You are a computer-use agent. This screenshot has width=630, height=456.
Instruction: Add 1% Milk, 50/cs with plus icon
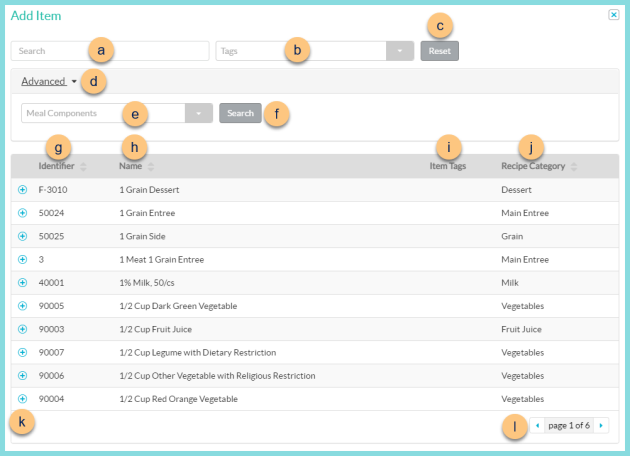[22, 283]
